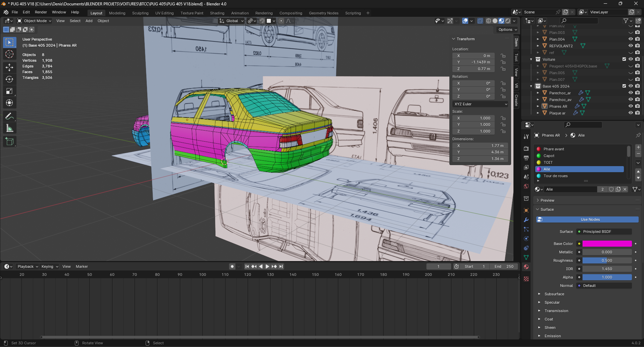
Task: Activate the 3D Cursor tool
Action: (9, 54)
